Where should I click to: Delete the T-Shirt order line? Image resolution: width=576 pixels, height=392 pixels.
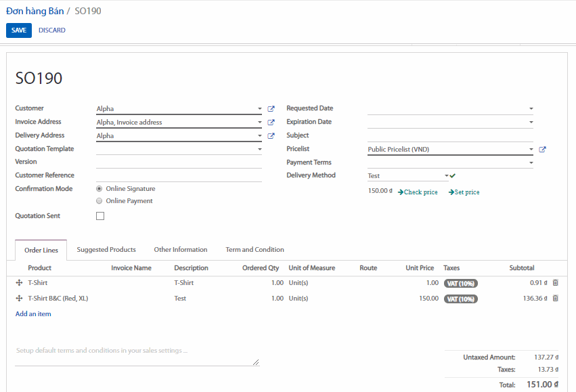[556, 283]
